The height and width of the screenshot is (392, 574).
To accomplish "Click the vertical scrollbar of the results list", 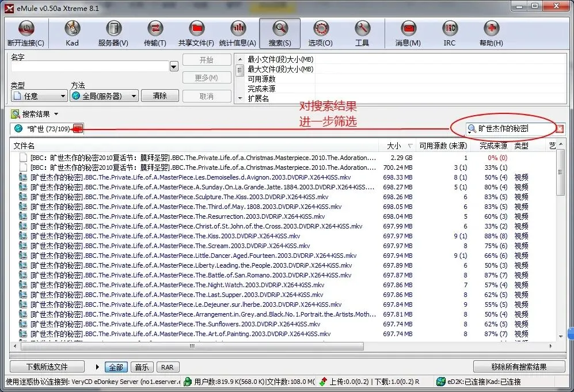I will point(560,172).
